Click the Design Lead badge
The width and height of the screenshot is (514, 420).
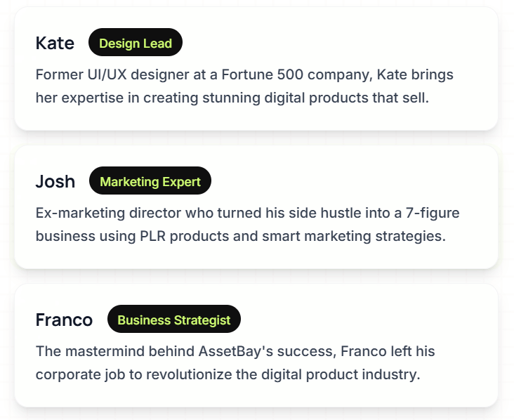[x=136, y=43]
